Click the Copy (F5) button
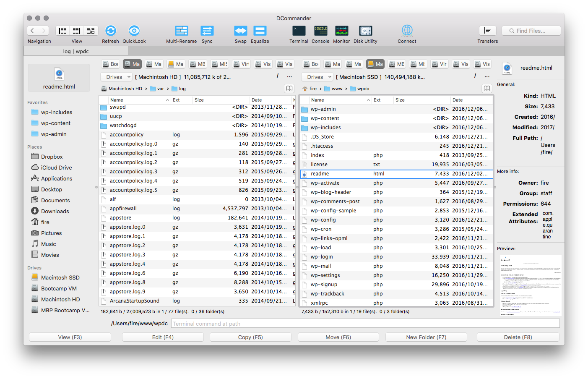 (250, 337)
